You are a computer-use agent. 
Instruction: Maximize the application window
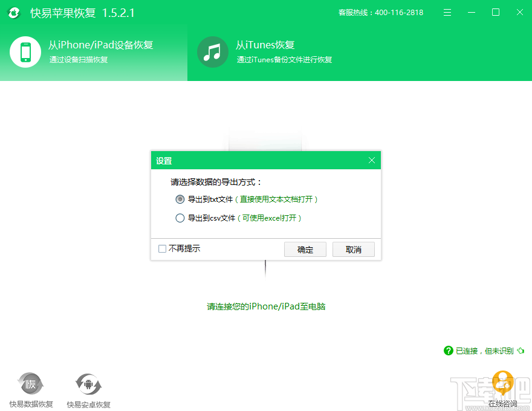tap(496, 13)
